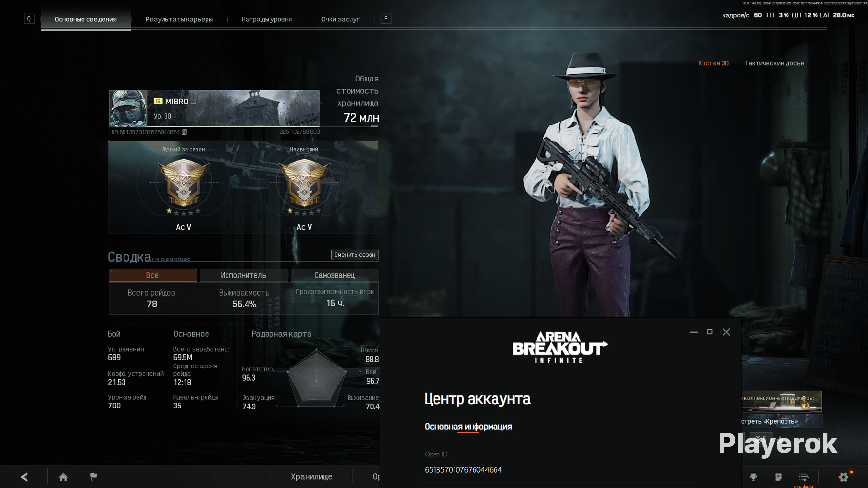Image resolution: width=868 pixels, height=488 pixels.
Task: Open the music playlist icon
Action: (x=804, y=477)
